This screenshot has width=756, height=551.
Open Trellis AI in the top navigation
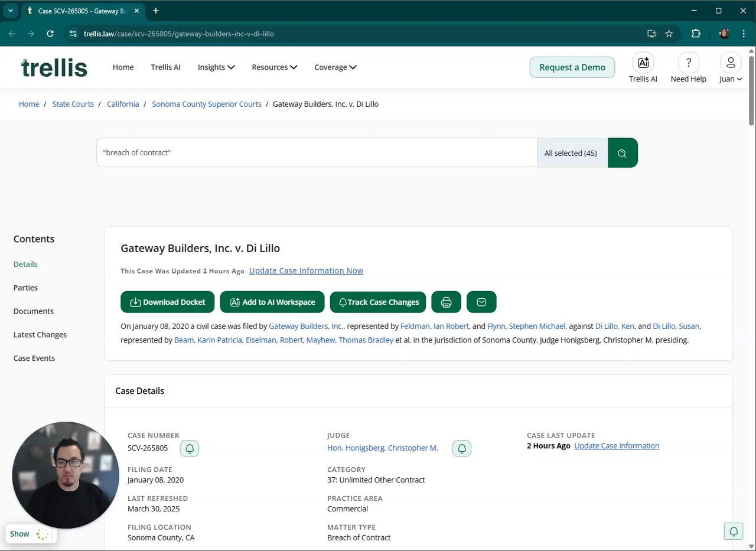point(166,67)
